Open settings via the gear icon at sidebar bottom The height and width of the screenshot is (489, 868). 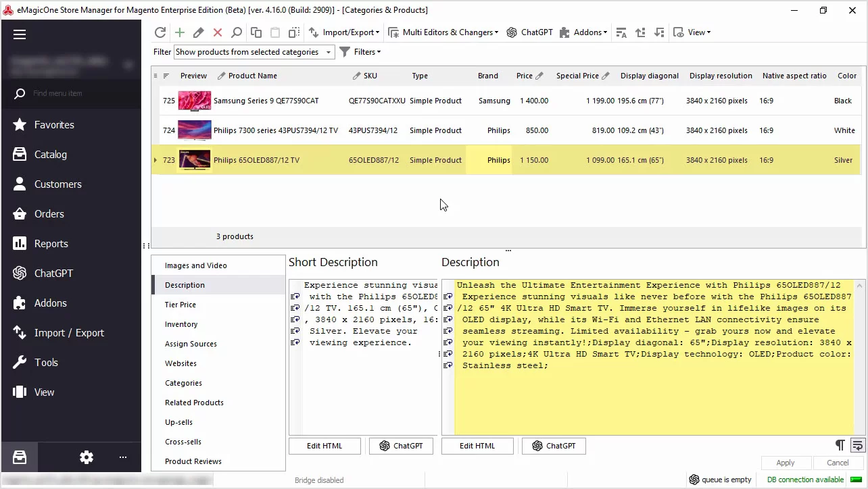(x=87, y=457)
